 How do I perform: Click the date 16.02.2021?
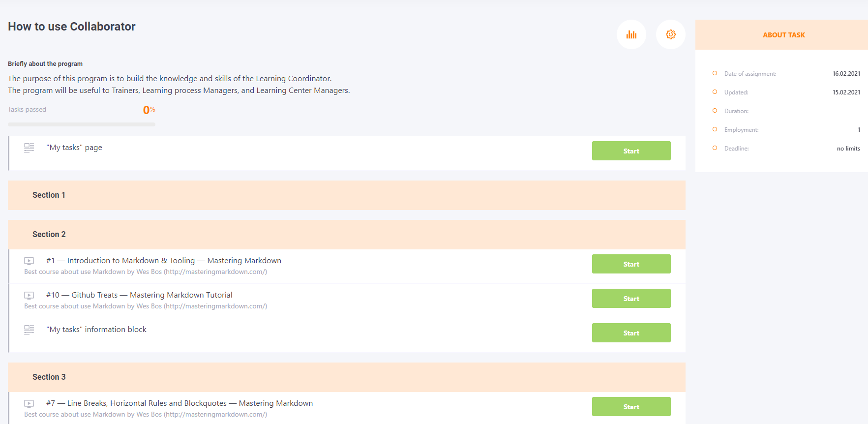(x=846, y=74)
